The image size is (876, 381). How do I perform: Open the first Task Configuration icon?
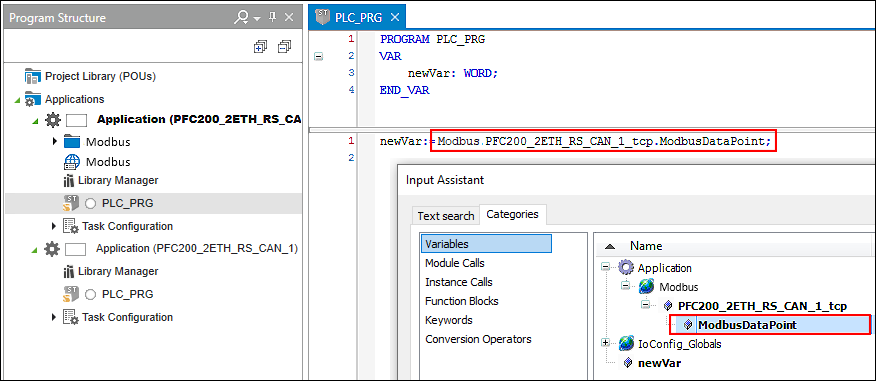coord(71,226)
